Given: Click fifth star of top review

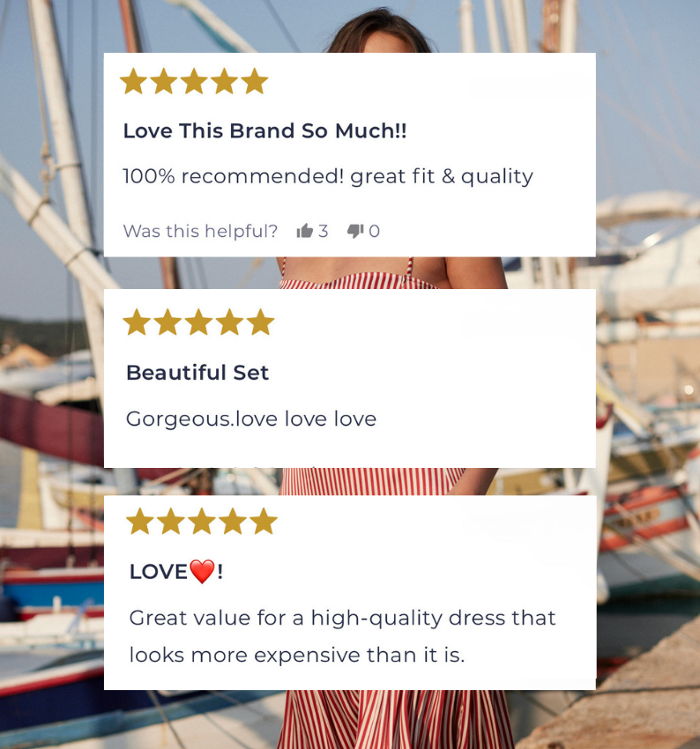Looking at the screenshot, I should pos(254,81).
